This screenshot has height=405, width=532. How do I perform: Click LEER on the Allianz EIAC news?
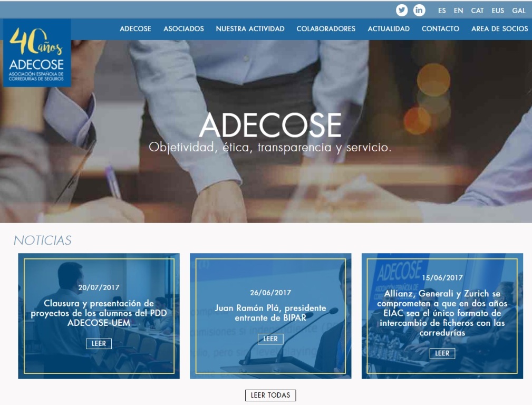click(442, 353)
